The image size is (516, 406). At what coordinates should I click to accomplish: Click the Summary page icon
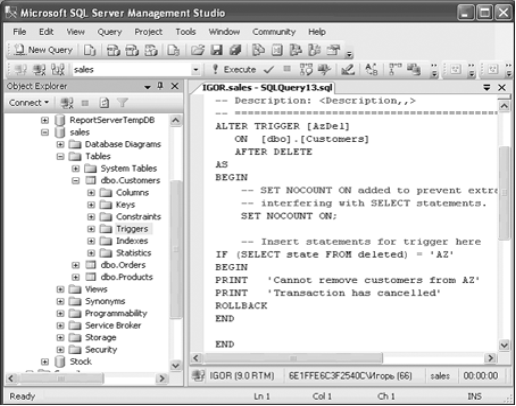pos(277,50)
